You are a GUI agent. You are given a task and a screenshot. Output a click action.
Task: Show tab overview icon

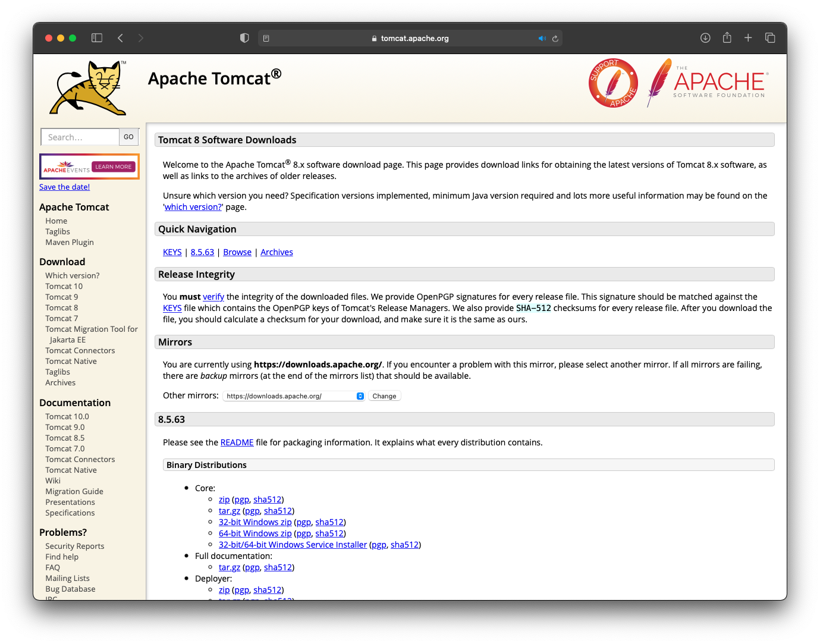point(770,38)
